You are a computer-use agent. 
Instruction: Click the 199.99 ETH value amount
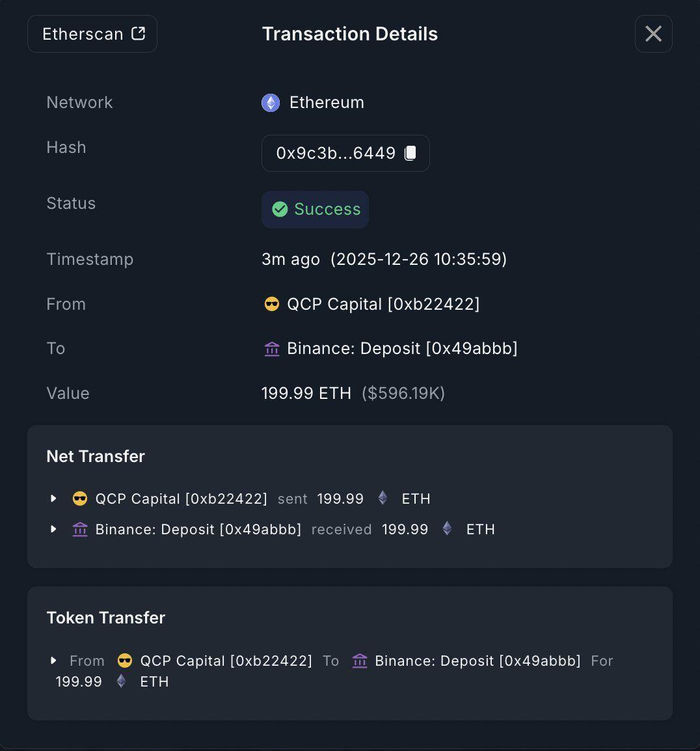pos(306,392)
